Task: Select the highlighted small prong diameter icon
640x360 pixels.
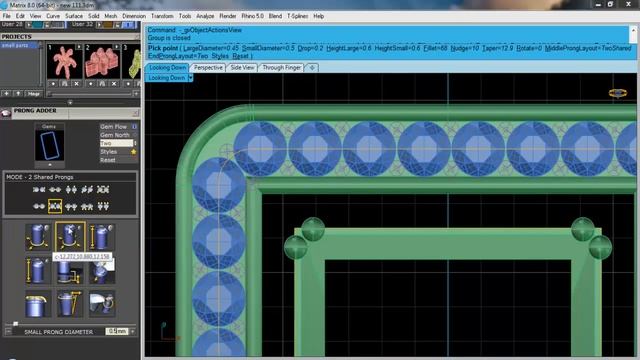Action: [x=70, y=237]
